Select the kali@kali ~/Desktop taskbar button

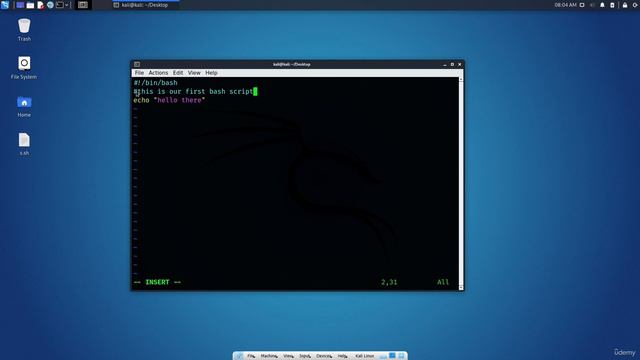[x=145, y=5]
